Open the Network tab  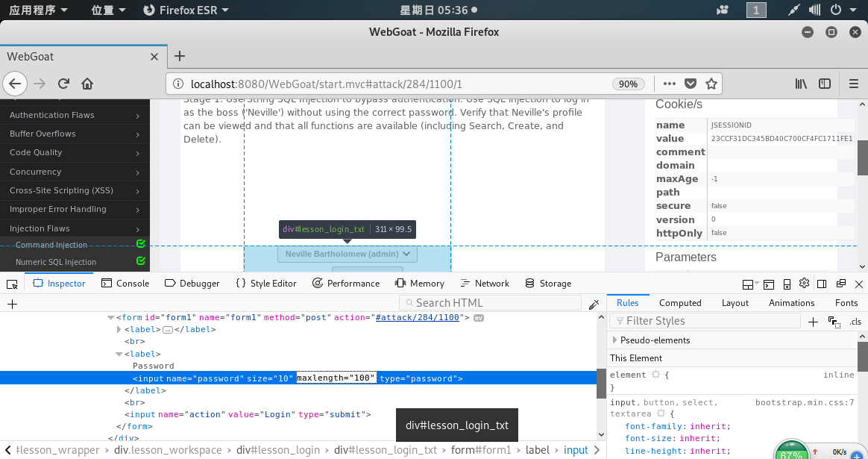pyautogui.click(x=485, y=284)
